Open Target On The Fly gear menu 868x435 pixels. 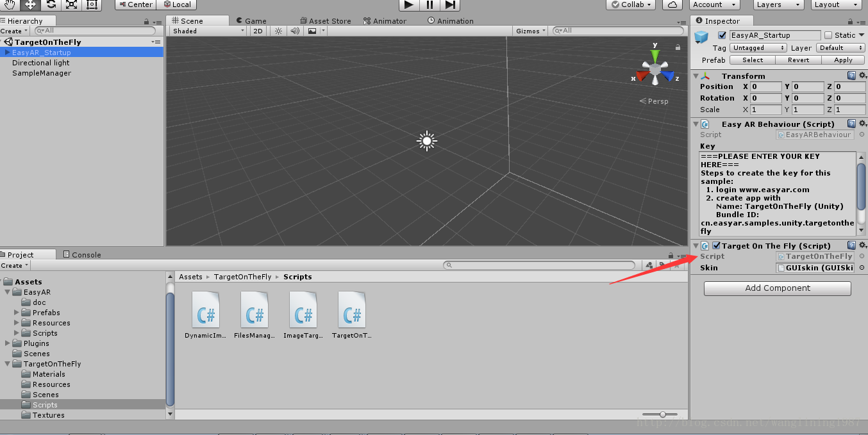[862, 245]
